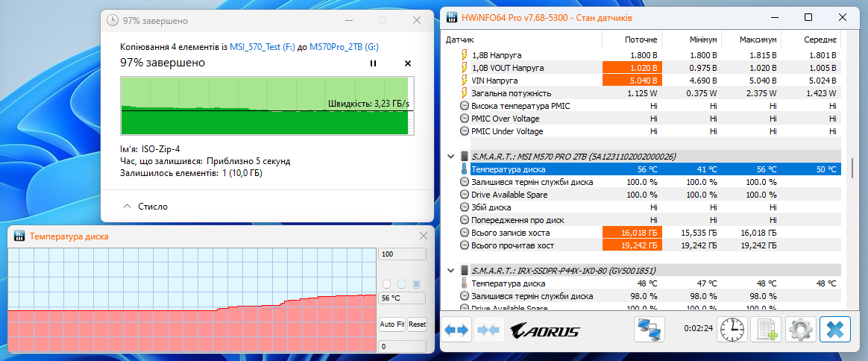Click the 2.375 W maximum value
868x361 pixels.
click(x=760, y=93)
